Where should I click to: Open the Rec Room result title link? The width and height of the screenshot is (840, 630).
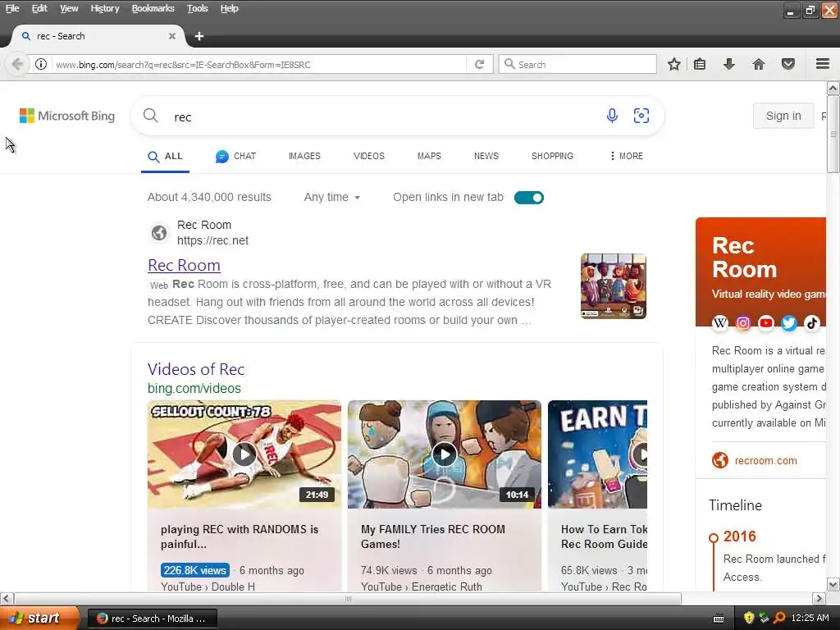tap(185, 265)
